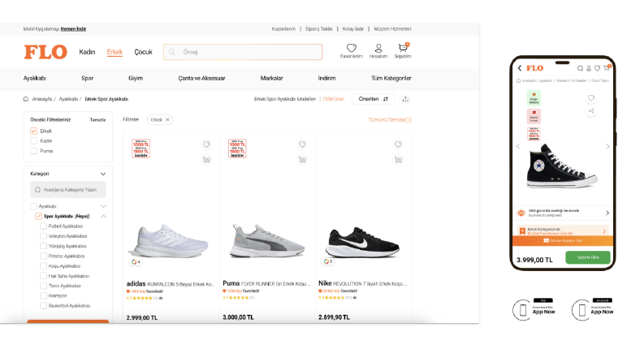Check the Koşu Ayakkabısı checkbox
Image resolution: width=644 pixels, height=362 pixels.
click(x=43, y=266)
